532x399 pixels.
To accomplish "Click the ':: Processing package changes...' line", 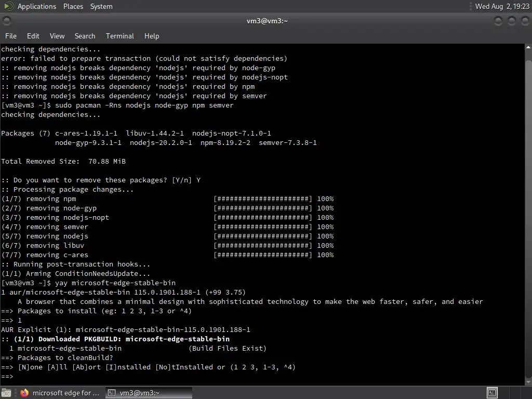I will (x=68, y=190).
